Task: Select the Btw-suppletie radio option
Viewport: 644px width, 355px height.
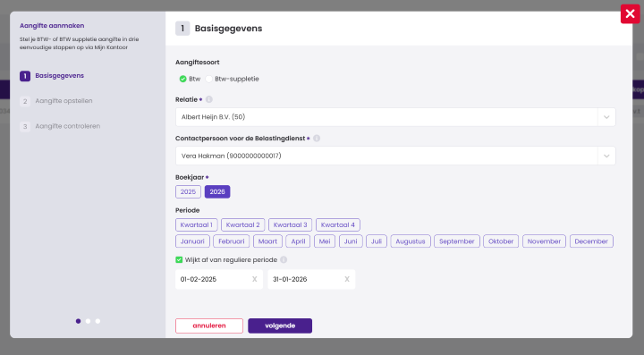Action: (209, 79)
